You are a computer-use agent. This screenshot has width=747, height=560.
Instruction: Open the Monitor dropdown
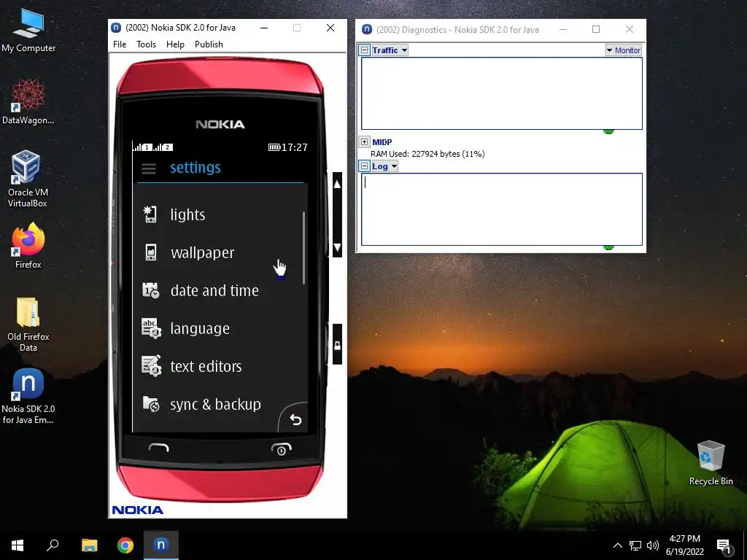[x=624, y=50]
